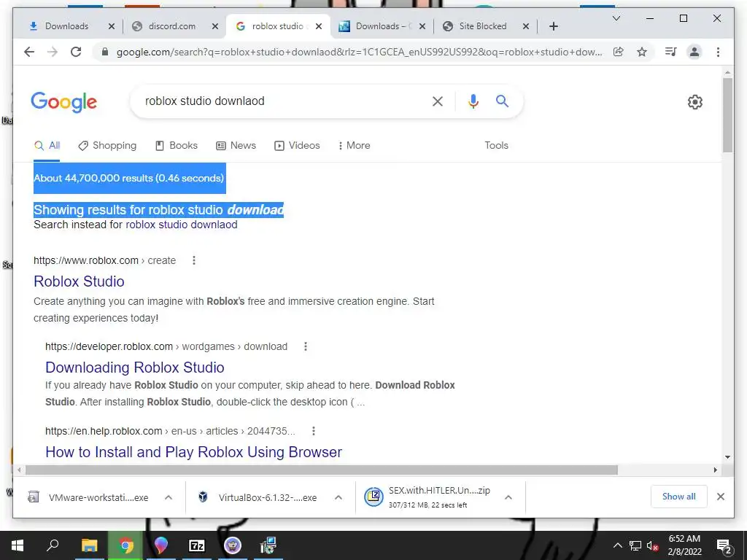747x560 pixels.
Task: Click the scroll right arrow
Action: tap(716, 470)
